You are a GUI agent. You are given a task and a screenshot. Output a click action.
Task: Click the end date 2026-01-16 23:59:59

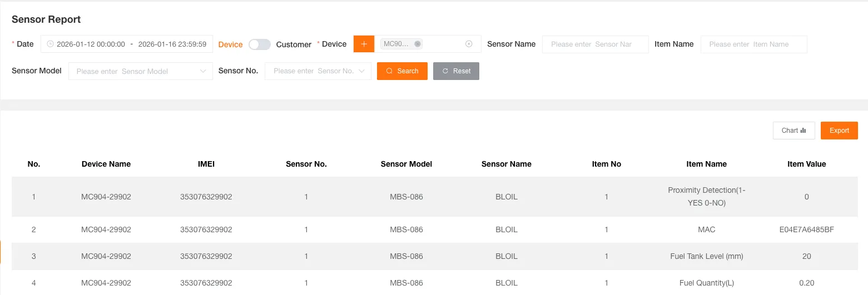coord(172,44)
